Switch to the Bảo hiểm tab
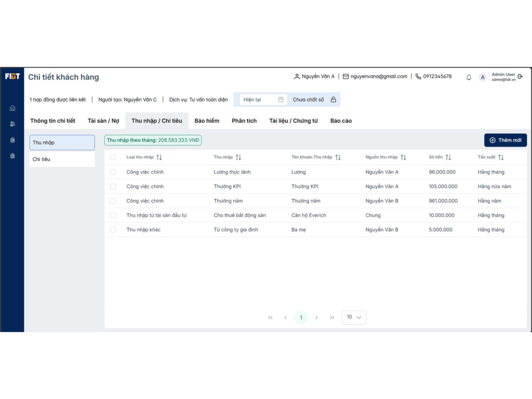This screenshot has height=399, width=532. pyautogui.click(x=207, y=121)
